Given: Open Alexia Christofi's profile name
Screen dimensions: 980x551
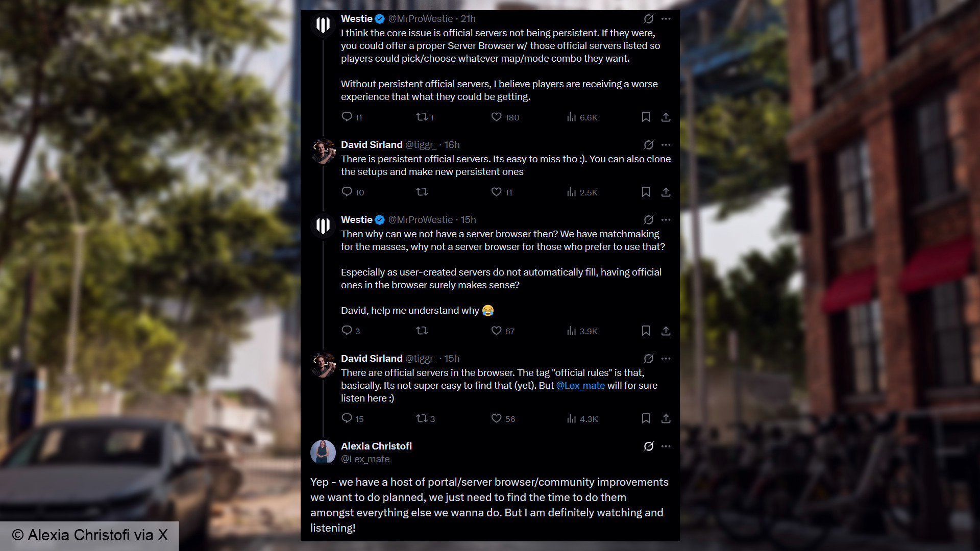Looking at the screenshot, I should (x=376, y=446).
